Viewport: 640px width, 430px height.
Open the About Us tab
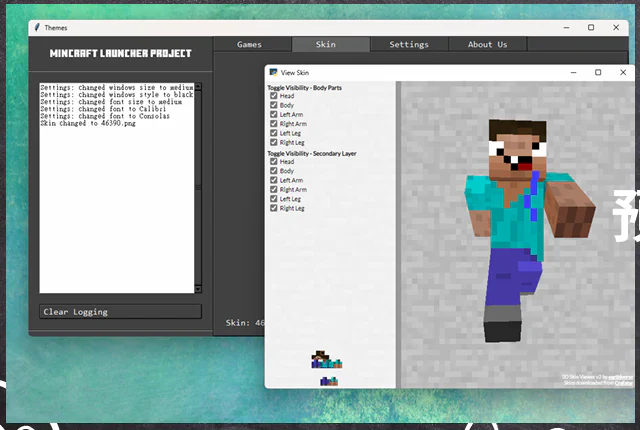coord(487,44)
